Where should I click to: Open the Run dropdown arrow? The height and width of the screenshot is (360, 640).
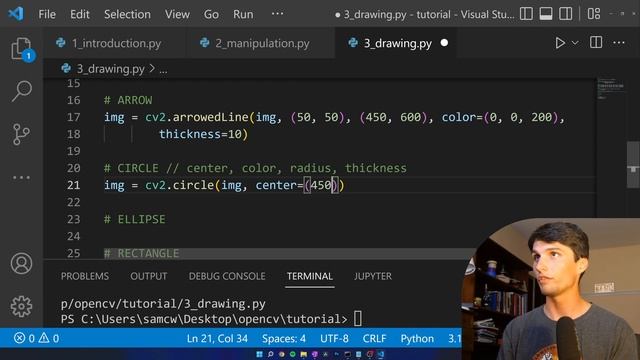(x=575, y=43)
